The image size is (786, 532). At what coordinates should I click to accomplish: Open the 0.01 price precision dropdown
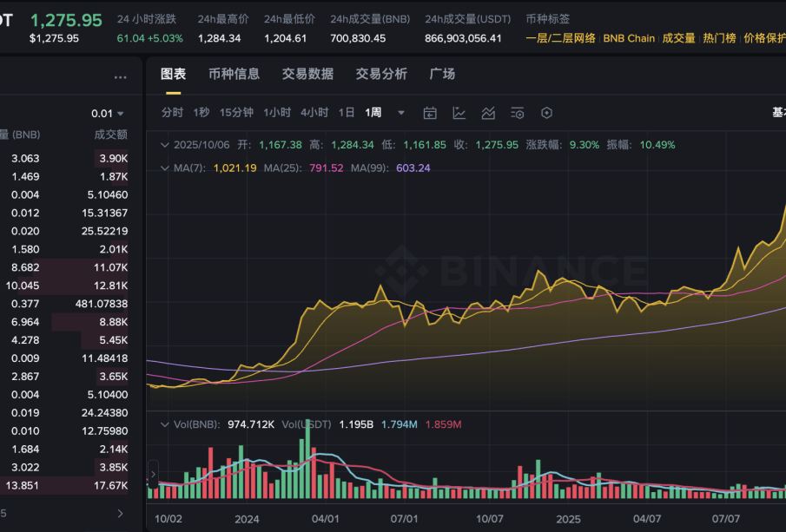[x=109, y=114]
